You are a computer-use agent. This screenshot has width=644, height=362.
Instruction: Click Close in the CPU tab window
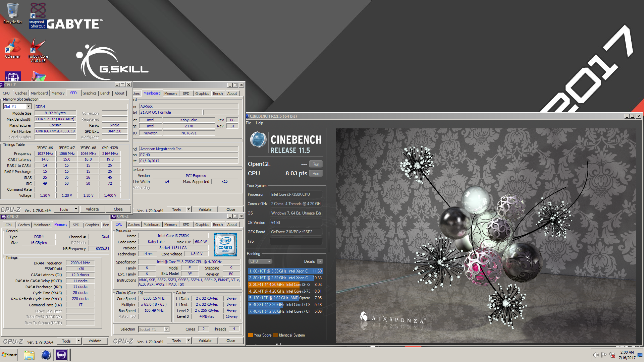point(231,341)
